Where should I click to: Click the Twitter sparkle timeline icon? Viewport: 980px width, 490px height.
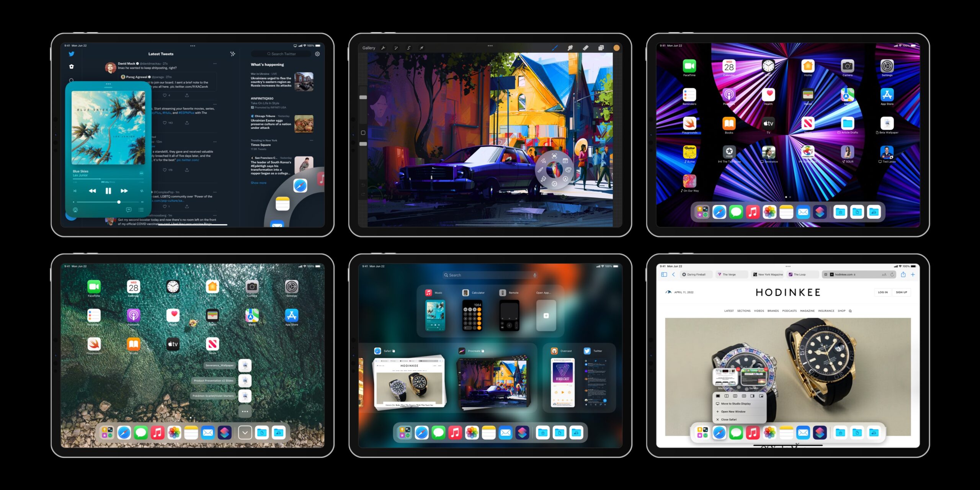click(232, 54)
